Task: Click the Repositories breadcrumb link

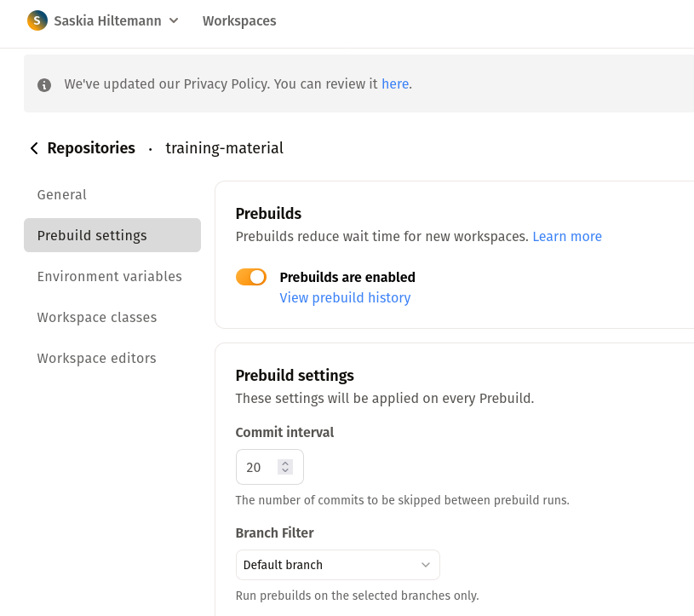Action: tap(91, 148)
